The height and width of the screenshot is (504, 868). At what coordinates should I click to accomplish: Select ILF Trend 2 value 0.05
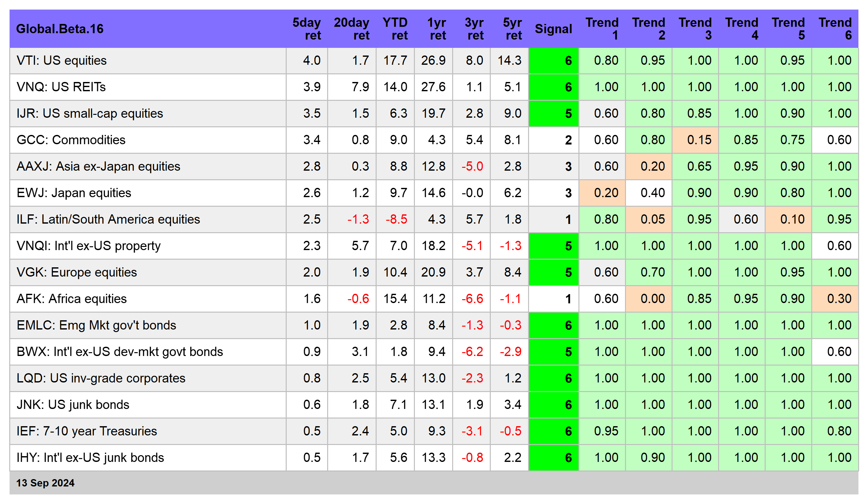[x=649, y=219]
